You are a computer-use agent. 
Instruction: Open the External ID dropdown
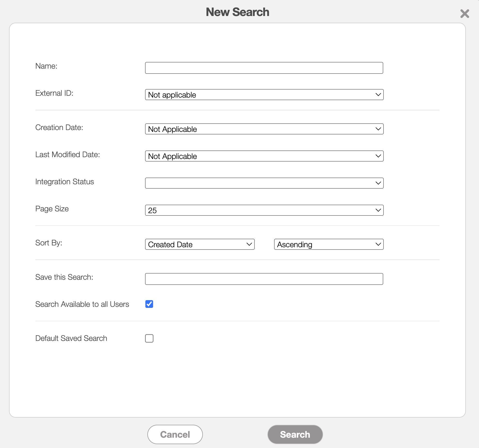[x=264, y=95]
